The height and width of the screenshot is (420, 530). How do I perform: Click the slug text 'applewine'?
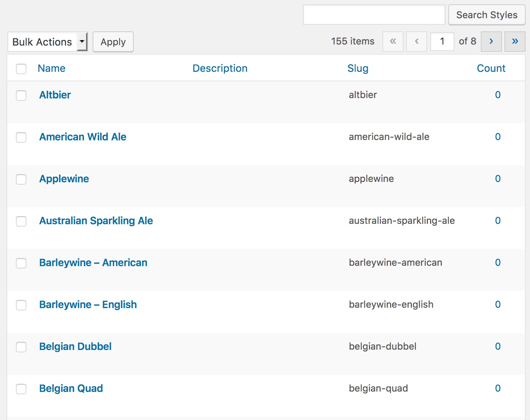371,179
